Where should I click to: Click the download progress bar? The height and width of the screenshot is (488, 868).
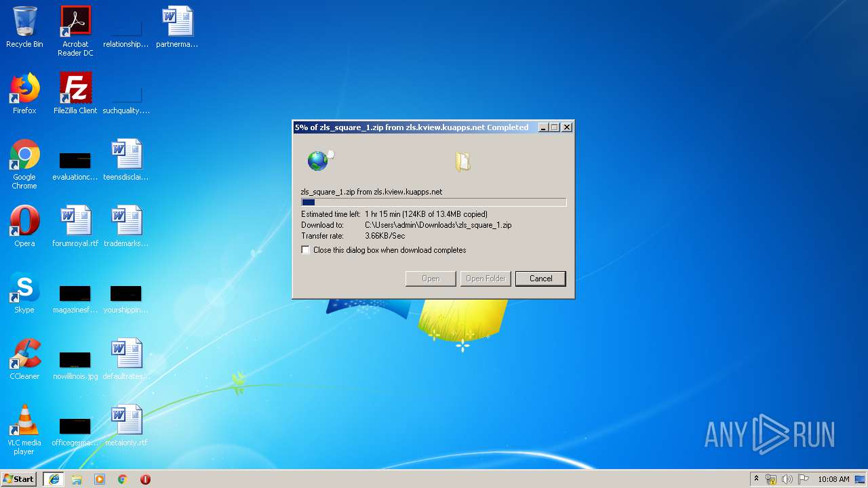pos(433,202)
